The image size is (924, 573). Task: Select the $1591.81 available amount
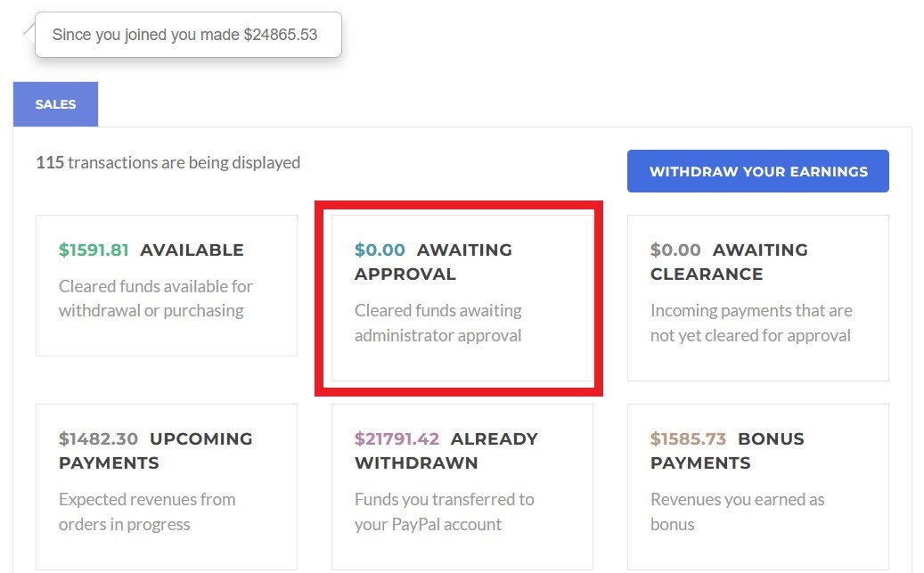click(94, 250)
